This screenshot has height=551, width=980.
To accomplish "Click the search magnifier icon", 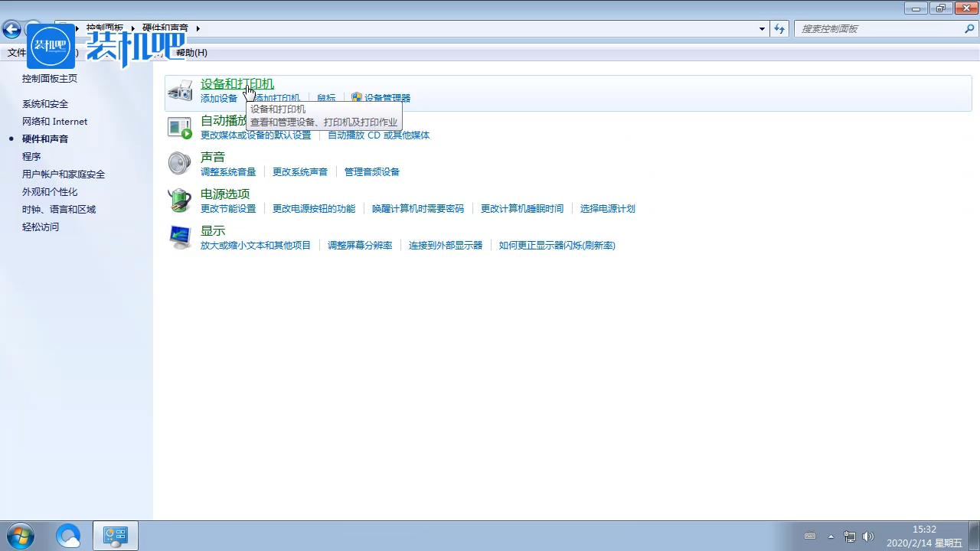I will point(969,28).
